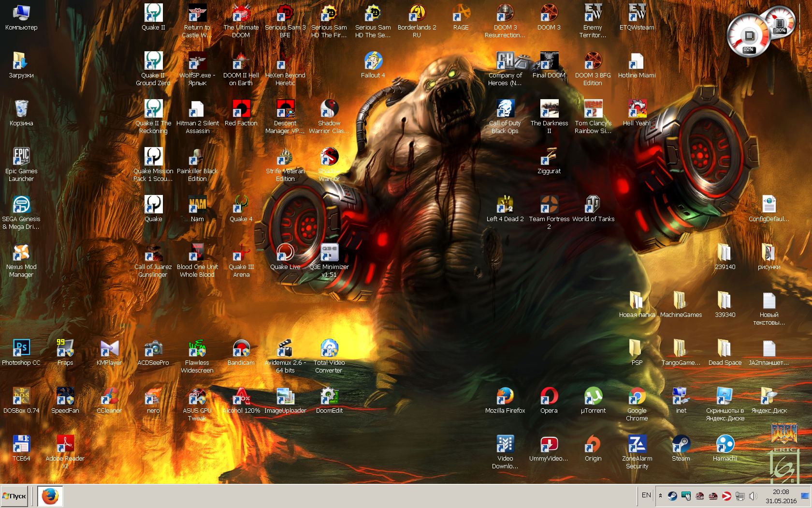Select the Загрузки downloads folder

21,65
